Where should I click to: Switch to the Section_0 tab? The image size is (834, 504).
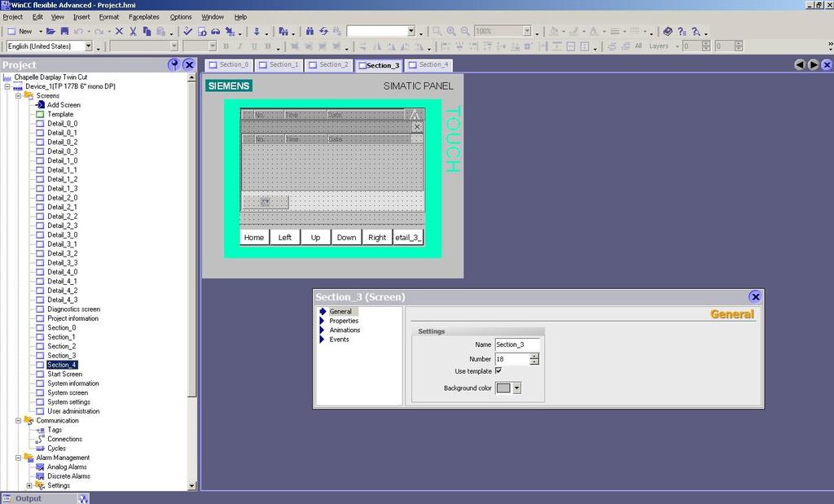pos(229,65)
